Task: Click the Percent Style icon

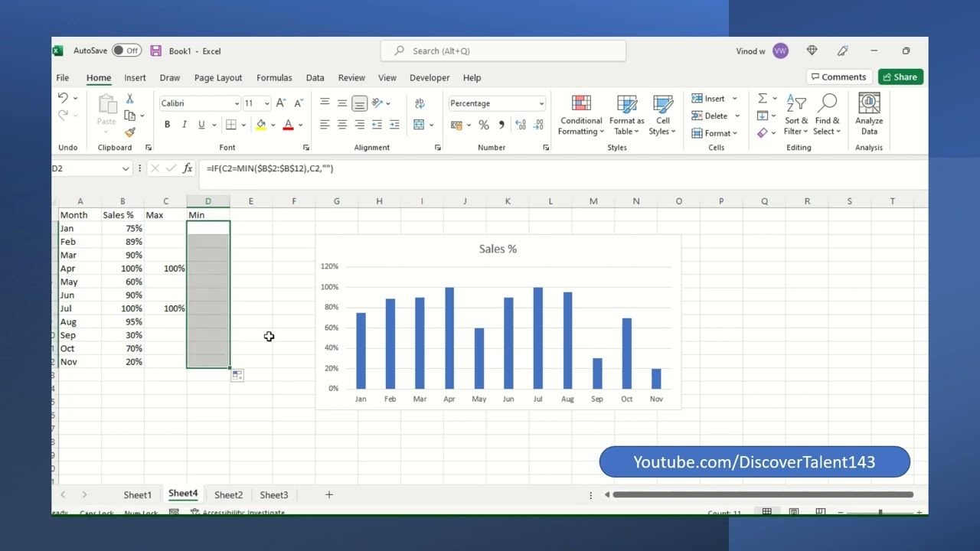Action: (x=484, y=125)
